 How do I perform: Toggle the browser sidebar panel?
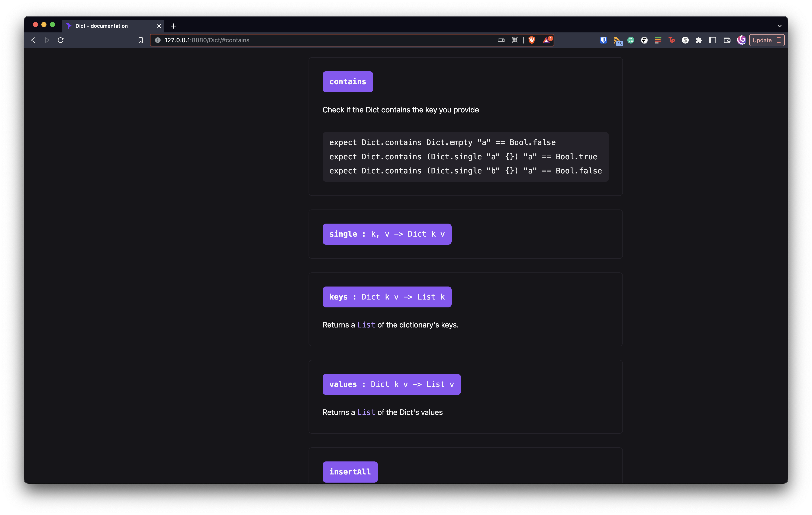coord(712,40)
